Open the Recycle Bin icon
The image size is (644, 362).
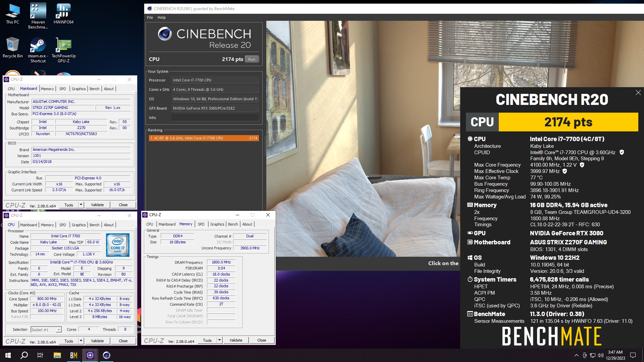pyautogui.click(x=12, y=48)
